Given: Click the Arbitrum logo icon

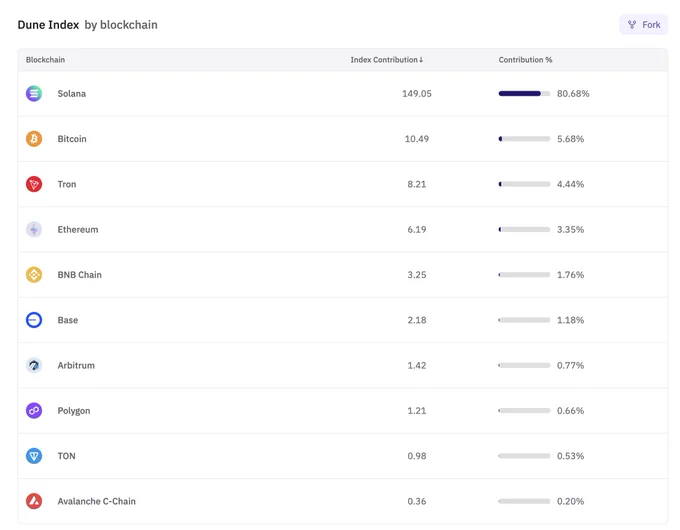Looking at the screenshot, I should click(34, 366).
